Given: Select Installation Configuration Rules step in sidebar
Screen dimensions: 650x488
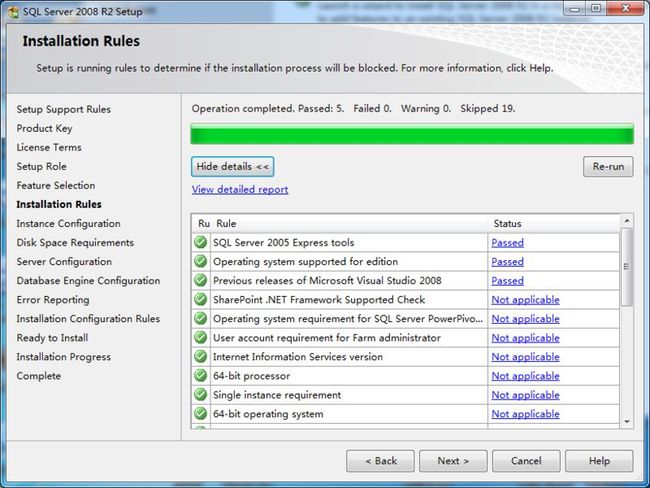Looking at the screenshot, I should (88, 319).
